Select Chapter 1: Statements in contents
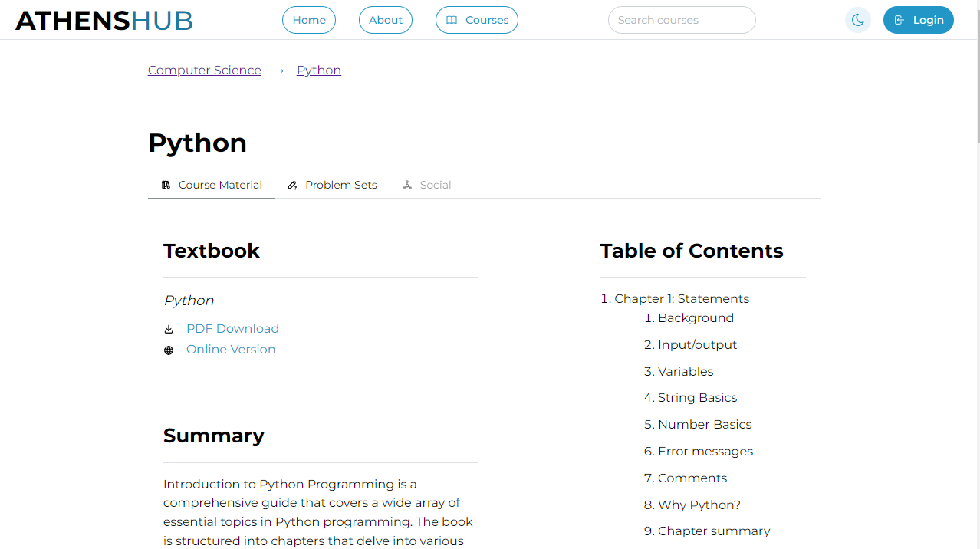This screenshot has width=980, height=549. tap(682, 299)
